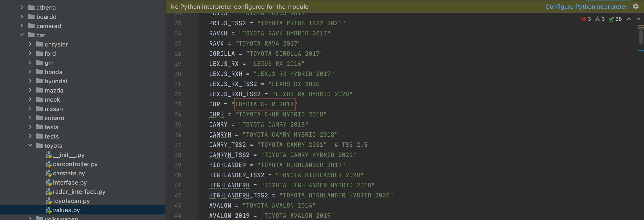Image resolution: width=644 pixels, height=220 pixels.
Task: Open __init__.py in toyota folder
Action: 68,155
